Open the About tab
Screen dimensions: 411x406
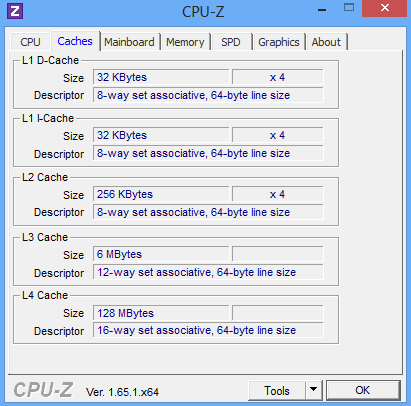[326, 42]
